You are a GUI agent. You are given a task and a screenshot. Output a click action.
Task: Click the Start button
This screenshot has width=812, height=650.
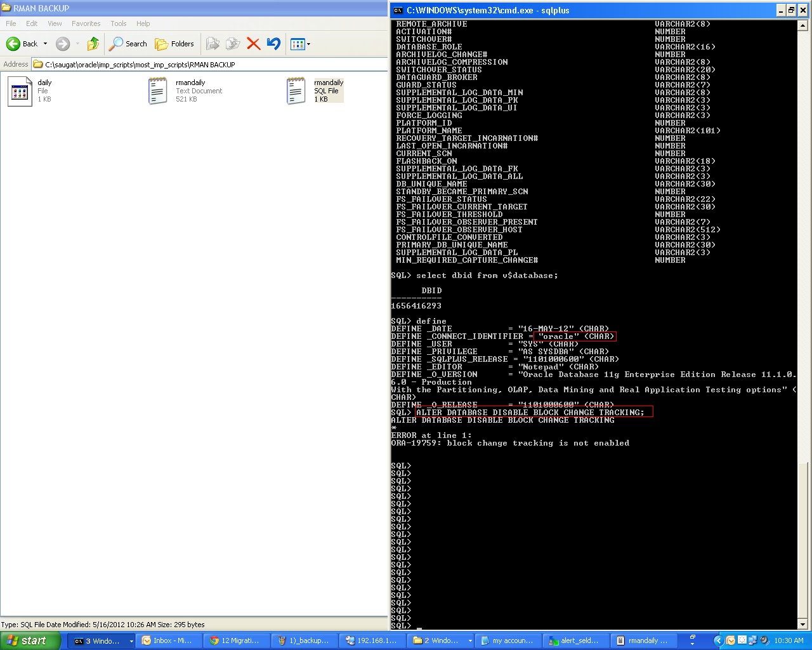[x=29, y=640]
